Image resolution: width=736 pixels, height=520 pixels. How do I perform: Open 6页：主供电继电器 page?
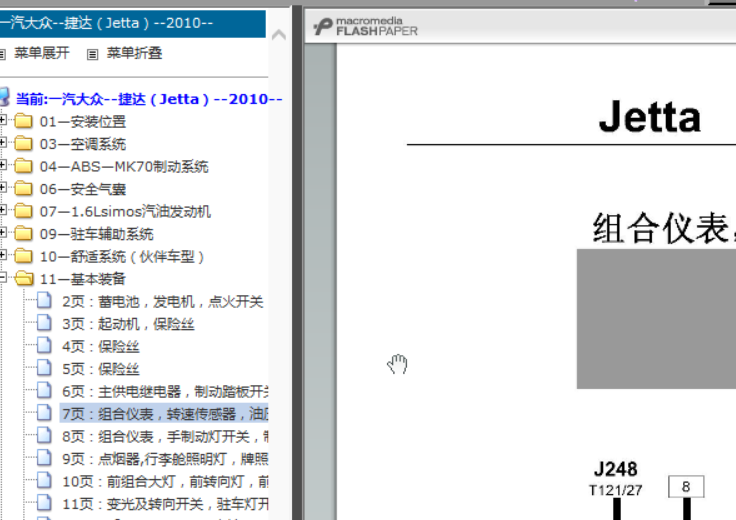165,392
